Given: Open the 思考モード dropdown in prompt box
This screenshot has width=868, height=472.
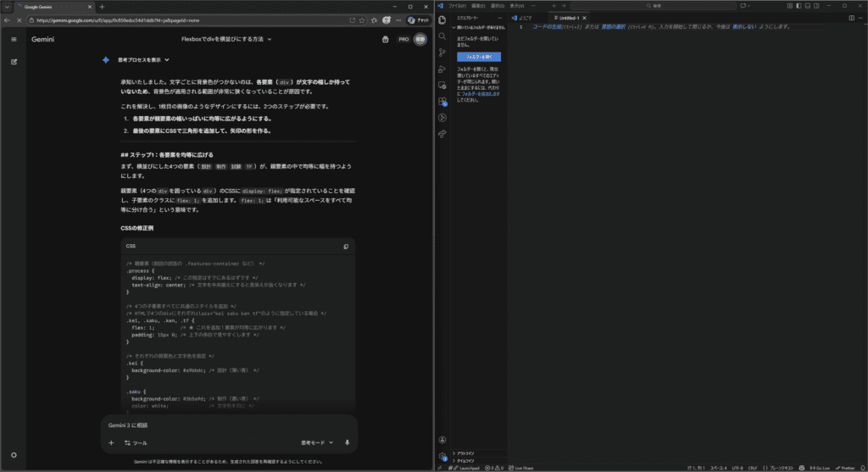Looking at the screenshot, I should [x=314, y=442].
